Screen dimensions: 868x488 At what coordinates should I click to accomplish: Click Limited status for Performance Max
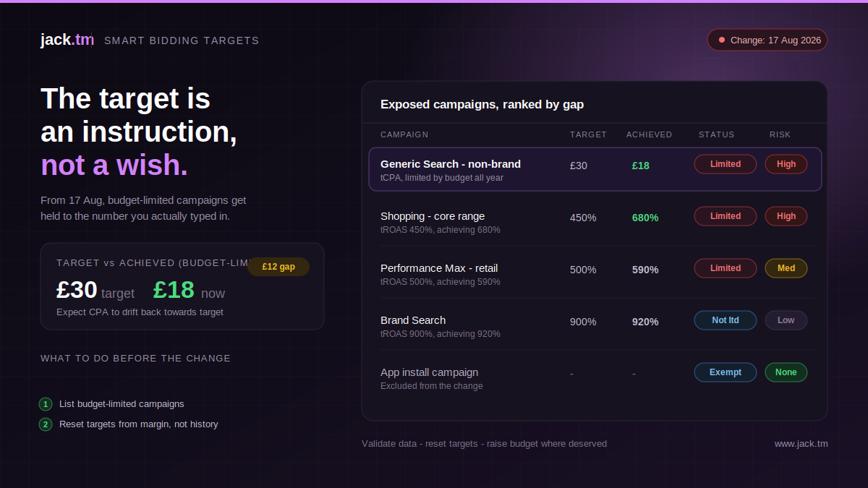pyautogui.click(x=726, y=268)
